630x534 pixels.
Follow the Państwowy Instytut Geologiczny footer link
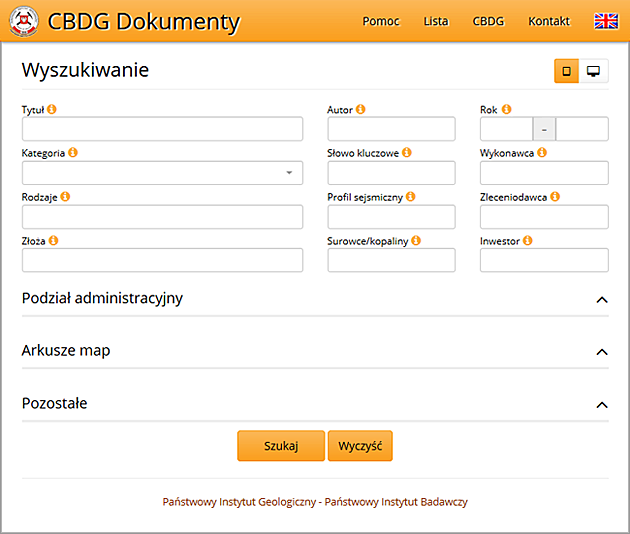[315, 502]
